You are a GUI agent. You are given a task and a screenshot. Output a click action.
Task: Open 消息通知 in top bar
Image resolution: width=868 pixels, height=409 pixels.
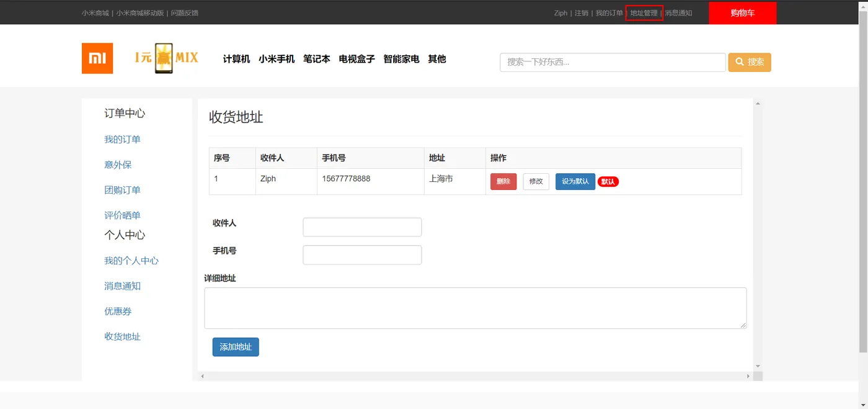tap(678, 13)
